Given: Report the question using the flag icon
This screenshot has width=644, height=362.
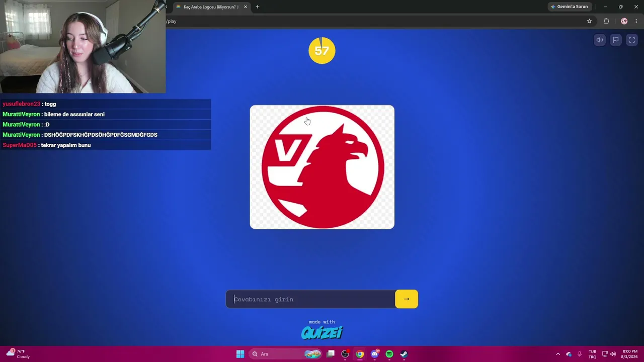Looking at the screenshot, I should [x=615, y=40].
